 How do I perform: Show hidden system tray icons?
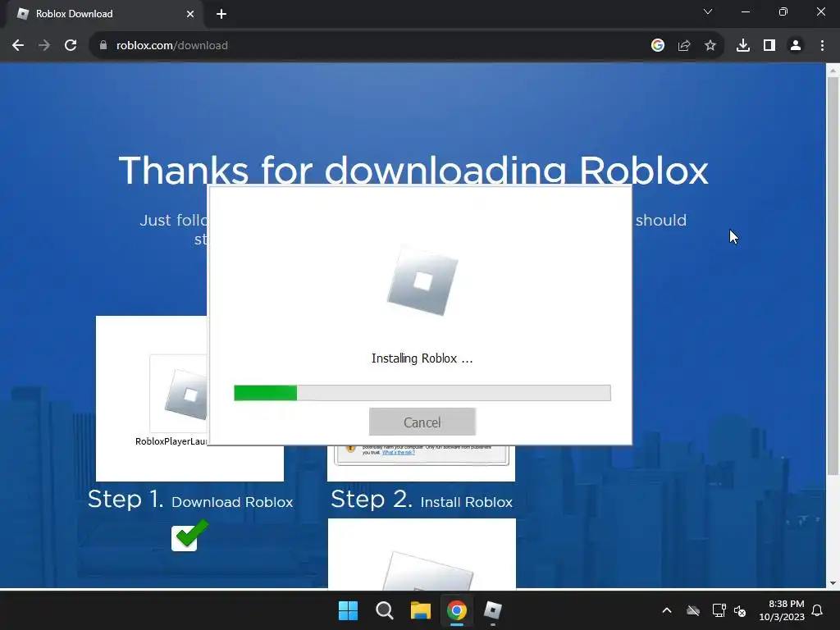pyautogui.click(x=667, y=610)
